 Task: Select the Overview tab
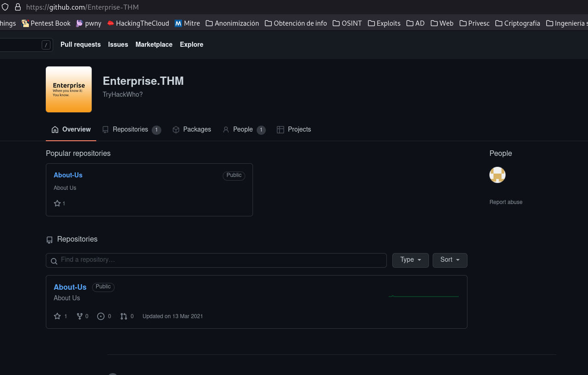pos(71,129)
